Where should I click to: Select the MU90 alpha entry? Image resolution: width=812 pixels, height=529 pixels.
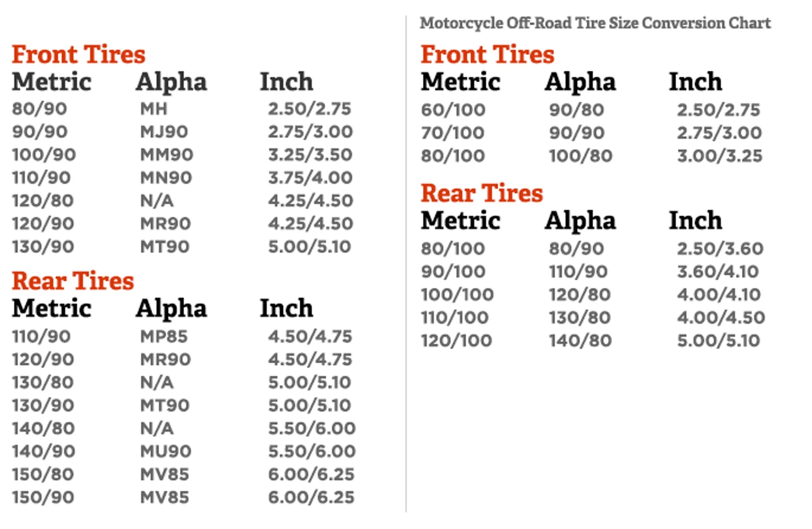tap(166, 451)
